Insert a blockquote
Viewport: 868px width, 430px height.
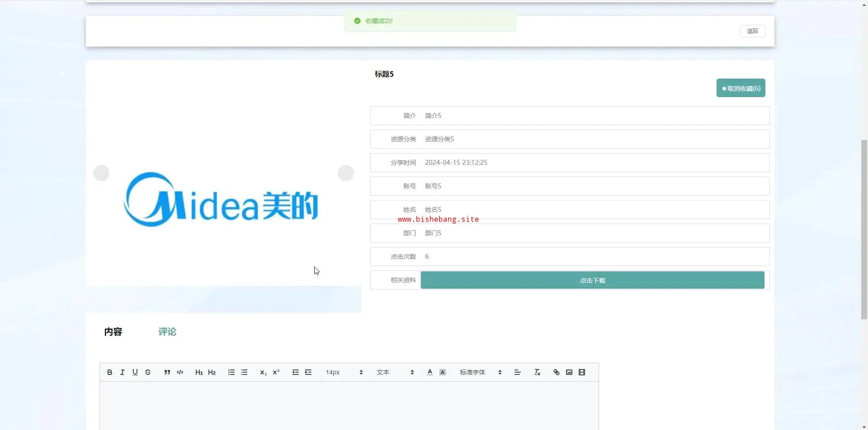pyautogui.click(x=167, y=372)
